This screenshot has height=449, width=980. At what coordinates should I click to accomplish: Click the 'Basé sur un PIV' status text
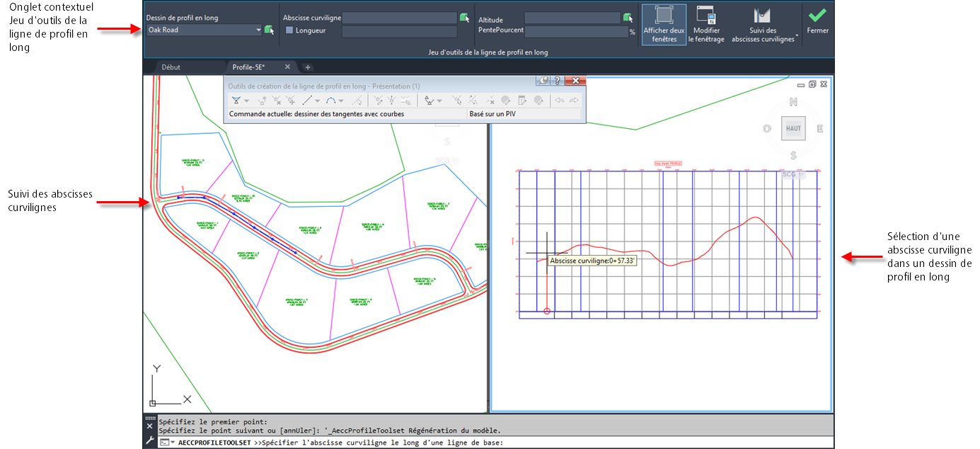point(492,113)
